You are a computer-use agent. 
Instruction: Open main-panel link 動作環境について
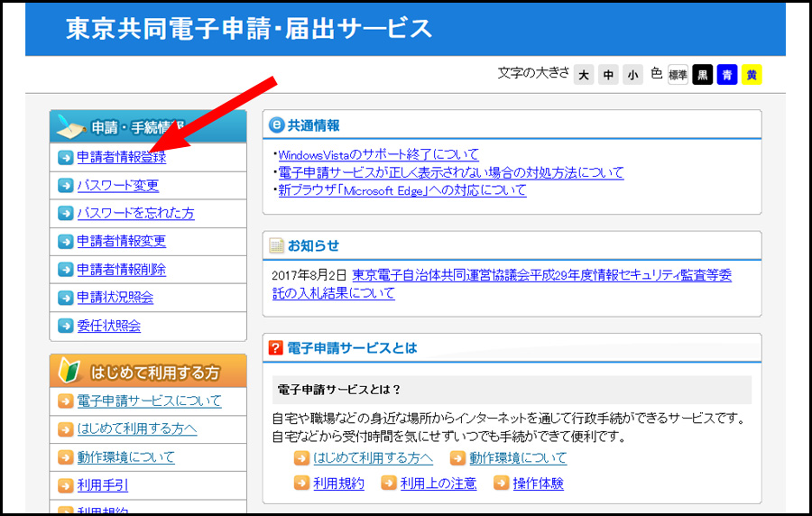(x=518, y=457)
